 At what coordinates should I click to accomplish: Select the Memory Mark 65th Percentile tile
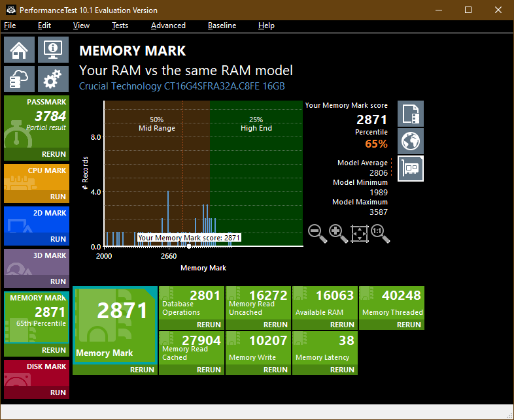tap(37, 317)
